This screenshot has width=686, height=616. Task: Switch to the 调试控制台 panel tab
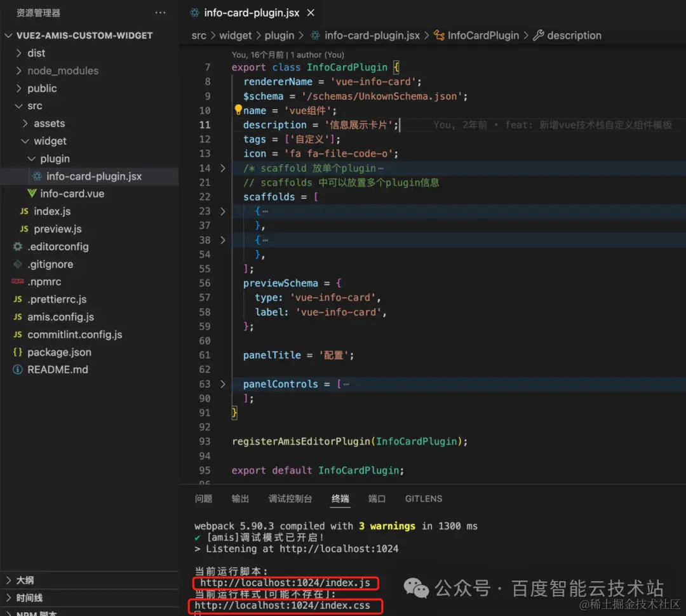[x=290, y=499]
